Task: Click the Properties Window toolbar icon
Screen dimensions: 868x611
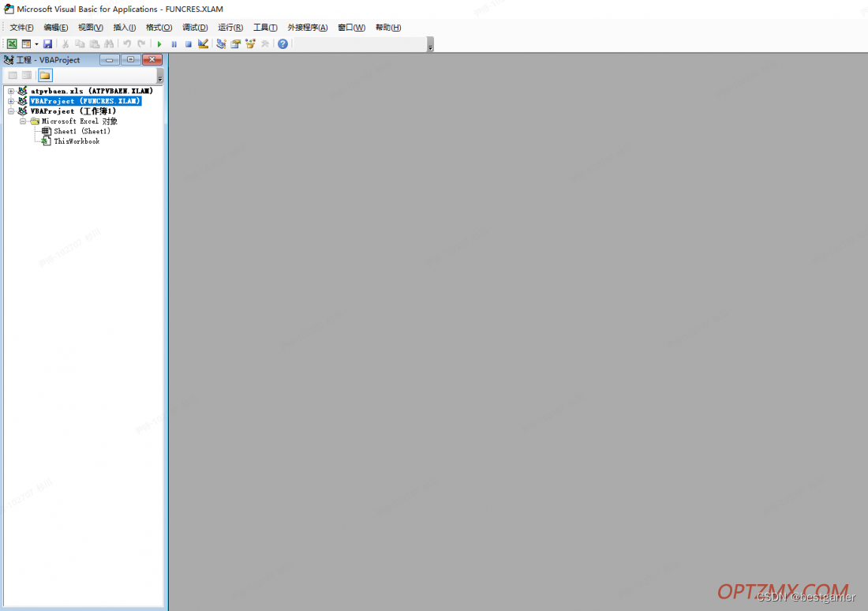Action: [235, 43]
